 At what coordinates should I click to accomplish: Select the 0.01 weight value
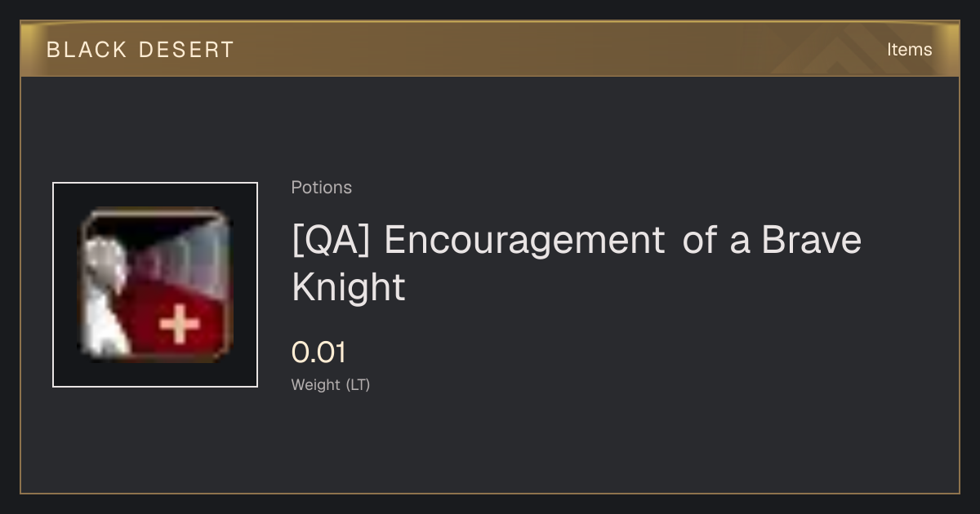click(x=318, y=352)
